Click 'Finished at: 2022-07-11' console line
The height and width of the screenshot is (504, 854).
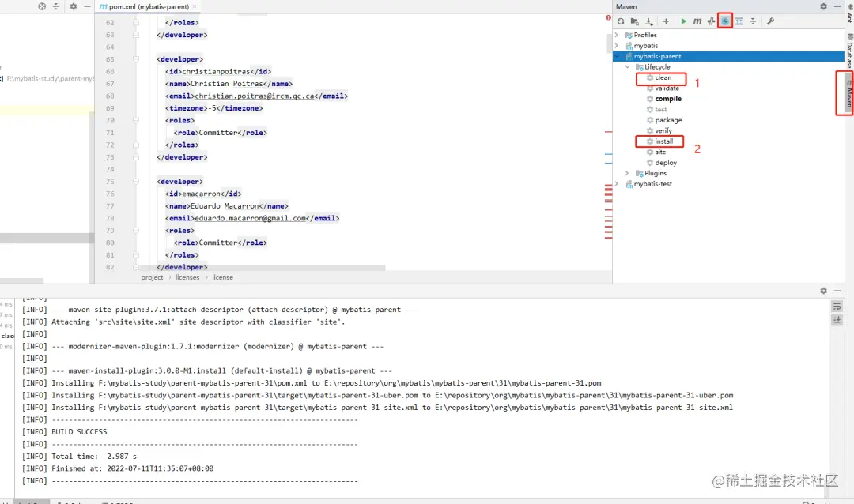[x=118, y=468]
